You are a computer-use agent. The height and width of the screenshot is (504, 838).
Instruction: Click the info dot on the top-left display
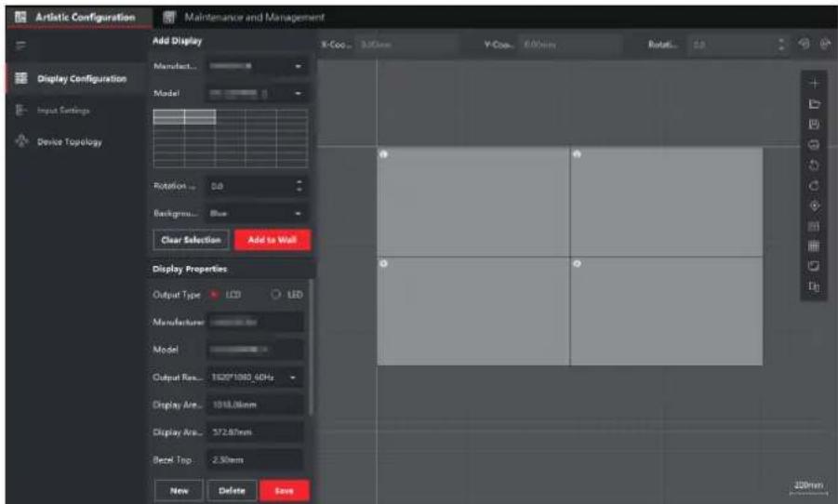tap(383, 154)
